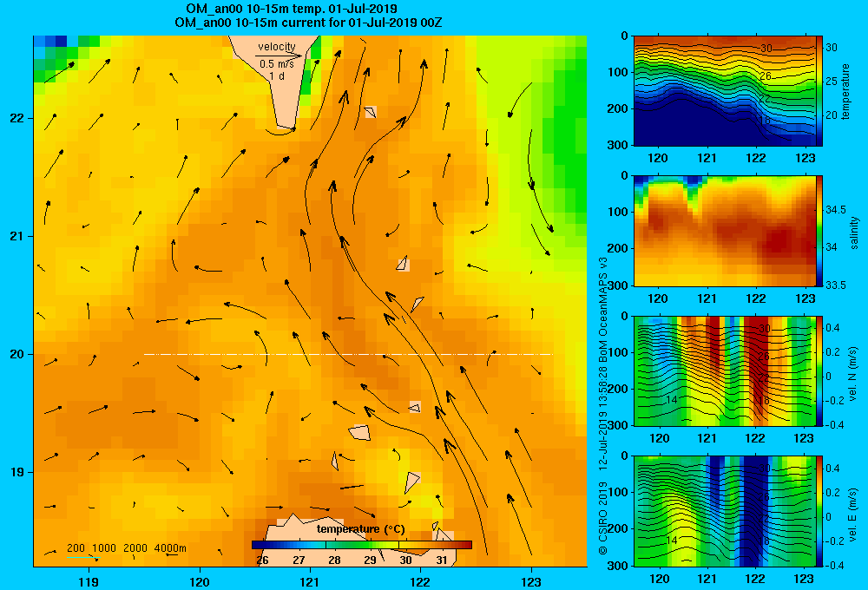Click the bathymetry scale '200 1000 2000 4000m'

[126, 548]
